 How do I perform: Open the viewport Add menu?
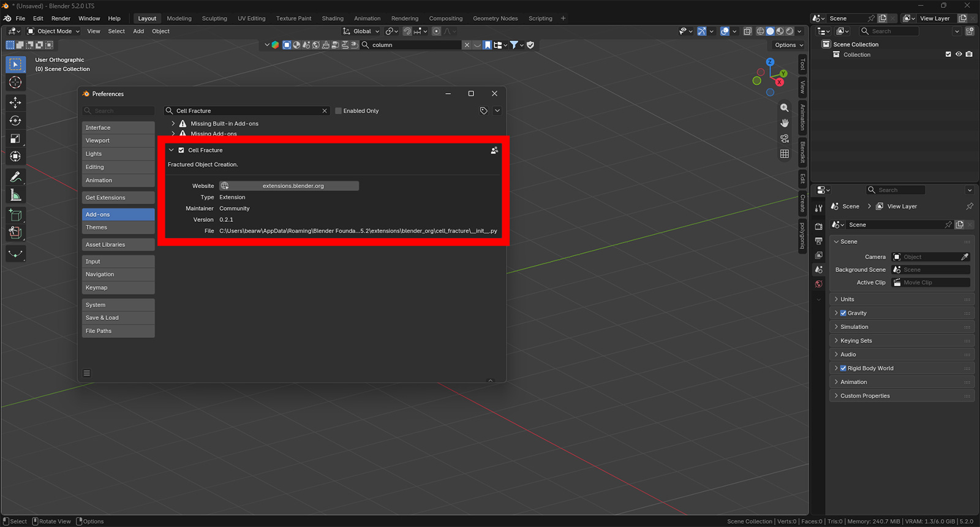(x=138, y=31)
